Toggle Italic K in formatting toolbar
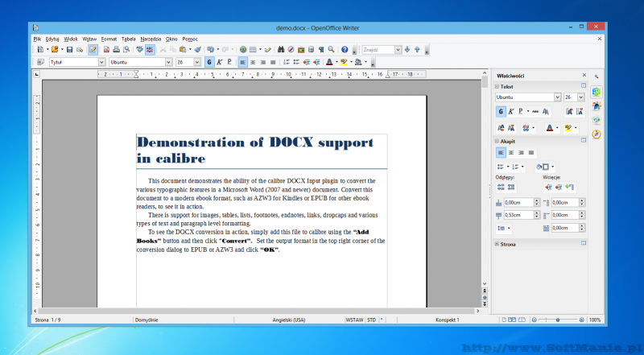 click(219, 62)
